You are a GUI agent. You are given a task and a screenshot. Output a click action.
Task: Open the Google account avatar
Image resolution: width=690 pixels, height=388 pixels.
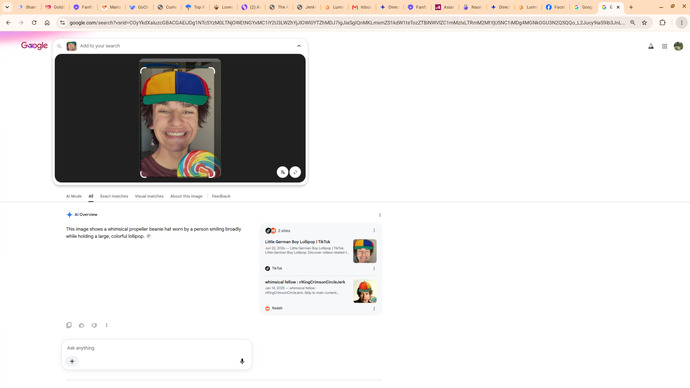point(678,46)
